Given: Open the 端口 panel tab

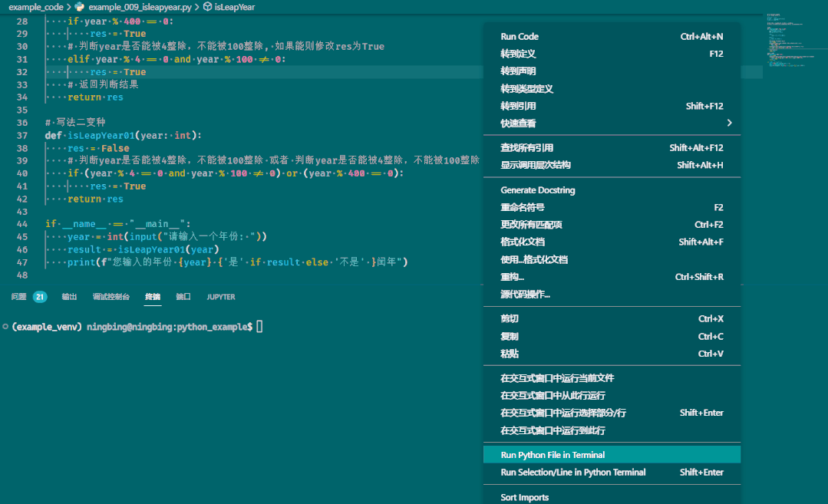Looking at the screenshot, I should pyautogui.click(x=183, y=297).
